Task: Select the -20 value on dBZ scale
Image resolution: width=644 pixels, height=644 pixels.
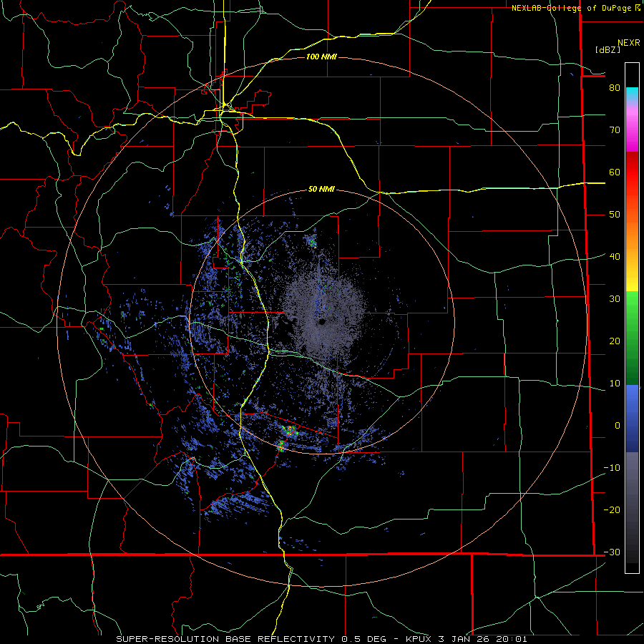Action: coord(612,509)
